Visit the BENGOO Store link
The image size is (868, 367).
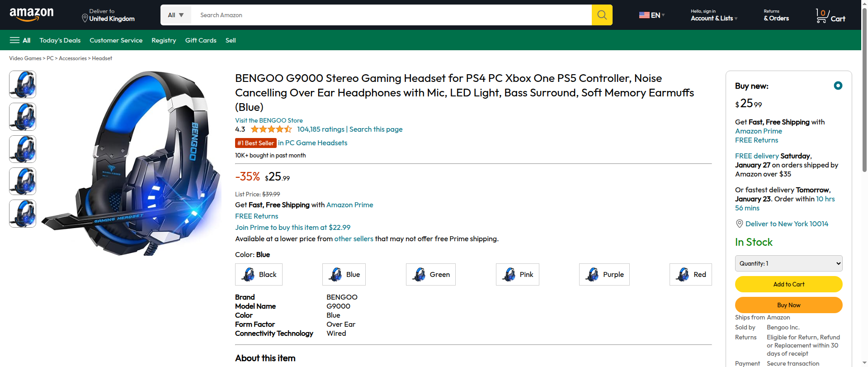(x=269, y=120)
